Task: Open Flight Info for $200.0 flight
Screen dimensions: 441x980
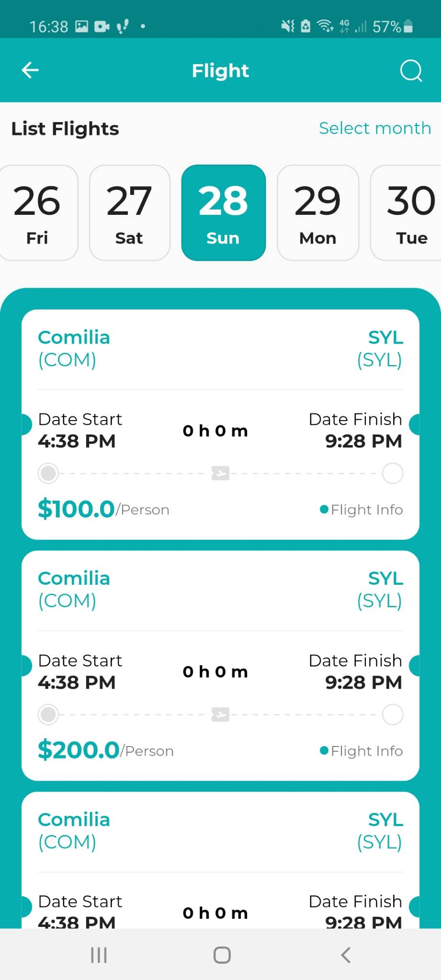Action: click(x=362, y=751)
